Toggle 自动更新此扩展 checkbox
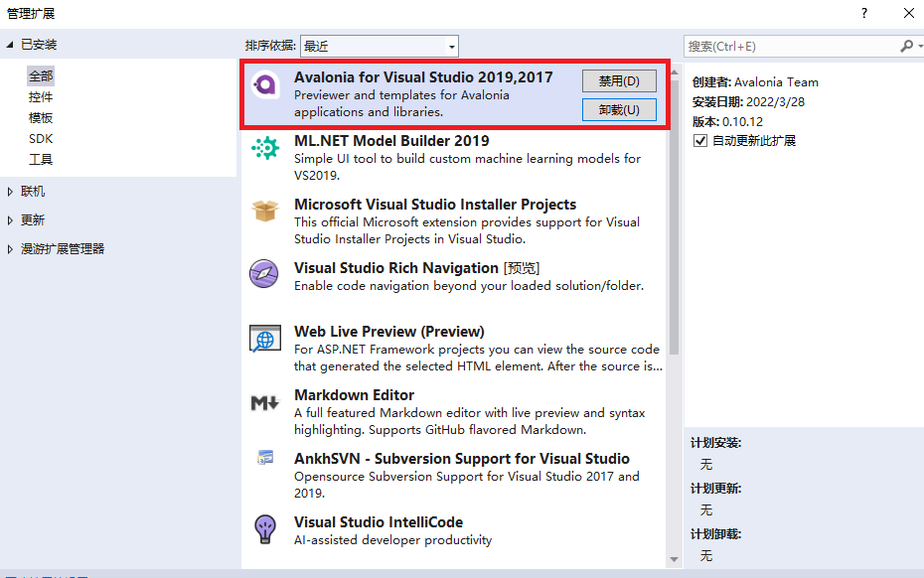This screenshot has width=924, height=578. pyautogui.click(x=700, y=141)
